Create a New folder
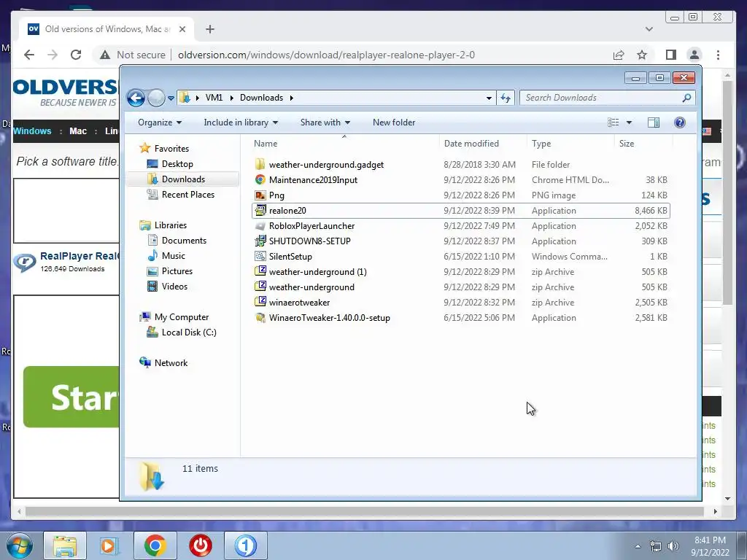This screenshot has height=560, width=747. point(393,122)
